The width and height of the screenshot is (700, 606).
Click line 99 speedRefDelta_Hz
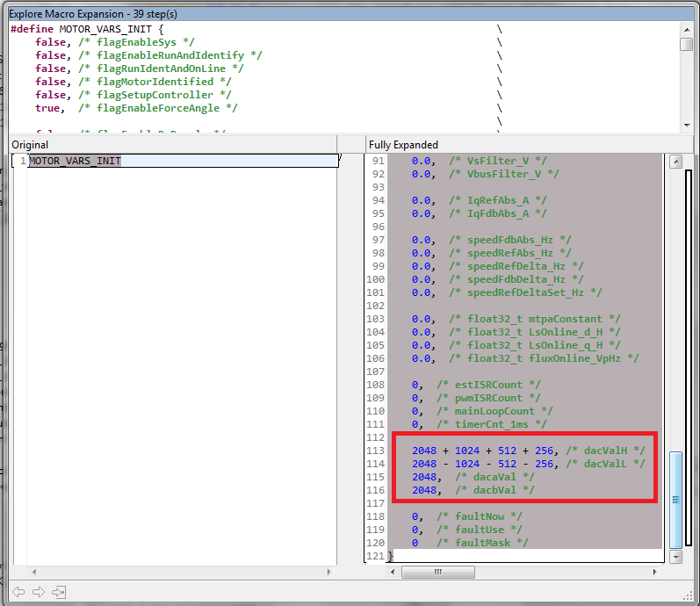[498, 266]
